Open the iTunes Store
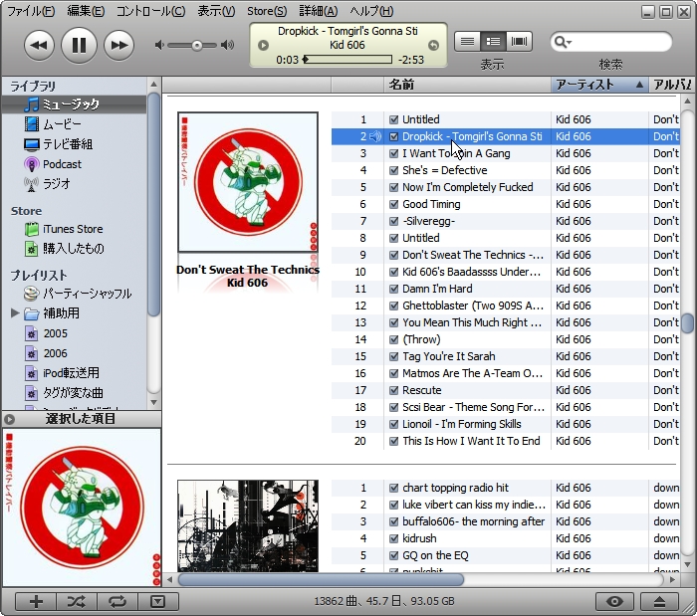Image resolution: width=697 pixels, height=616 pixels. click(73, 229)
